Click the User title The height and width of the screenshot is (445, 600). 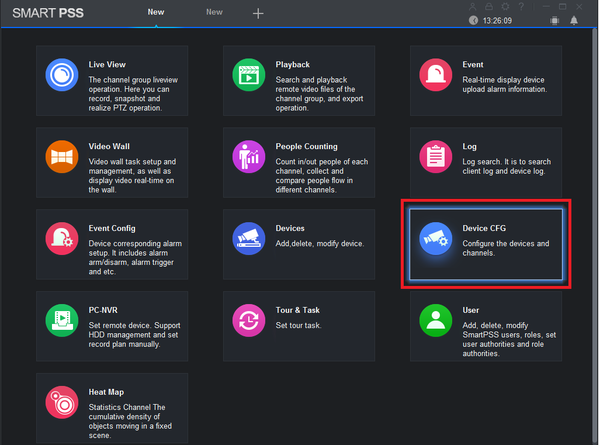click(x=471, y=310)
